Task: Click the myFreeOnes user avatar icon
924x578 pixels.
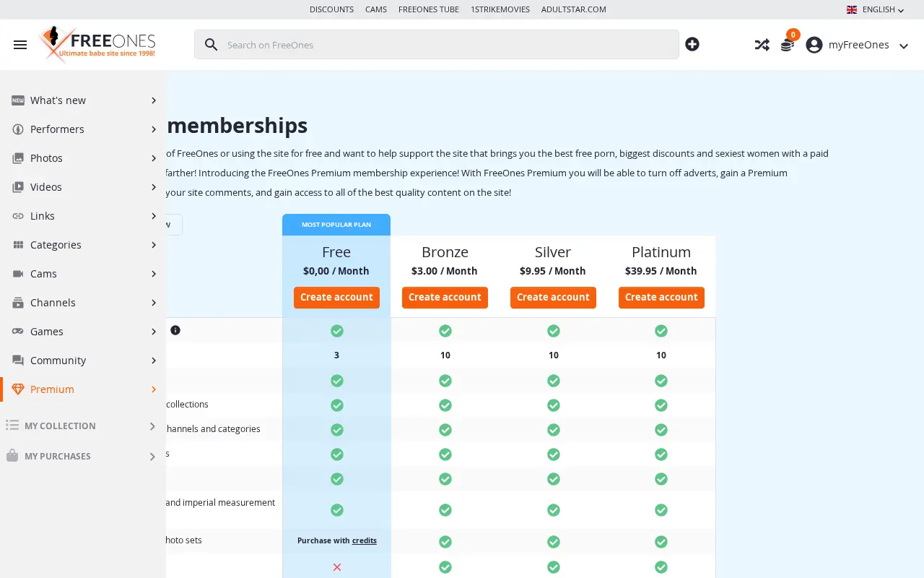Action: click(814, 45)
